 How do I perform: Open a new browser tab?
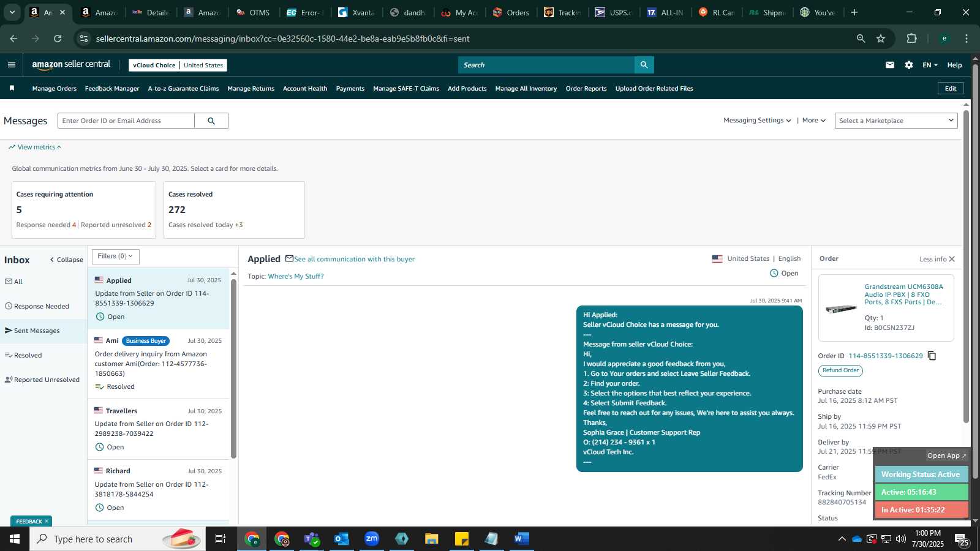(x=854, y=12)
